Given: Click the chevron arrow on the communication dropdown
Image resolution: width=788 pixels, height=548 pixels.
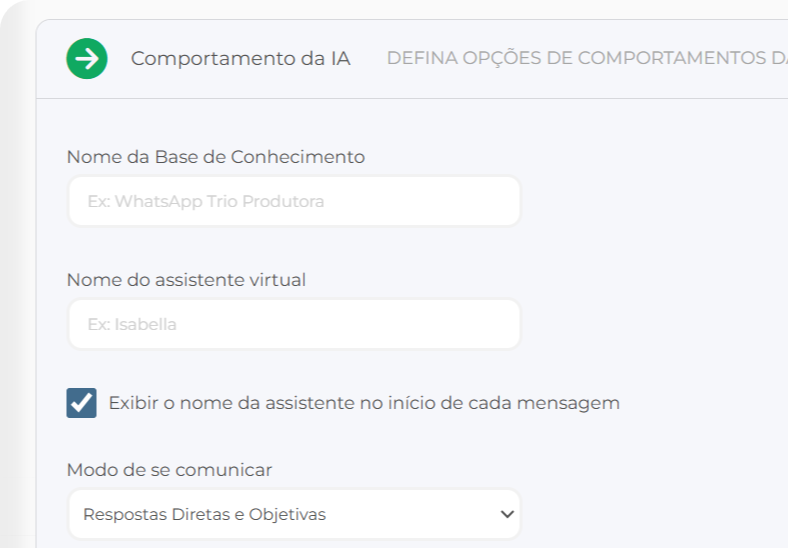Looking at the screenshot, I should click(507, 515).
